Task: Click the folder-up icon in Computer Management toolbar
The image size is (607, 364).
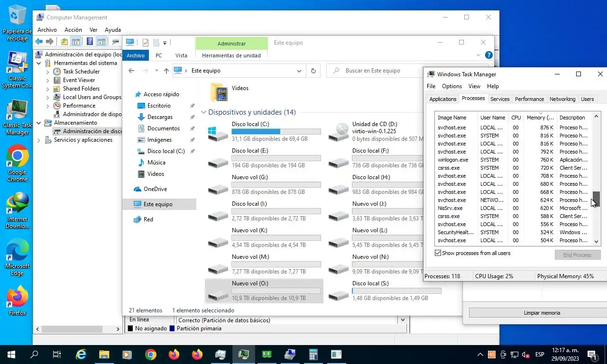Action: pyautogui.click(x=64, y=42)
